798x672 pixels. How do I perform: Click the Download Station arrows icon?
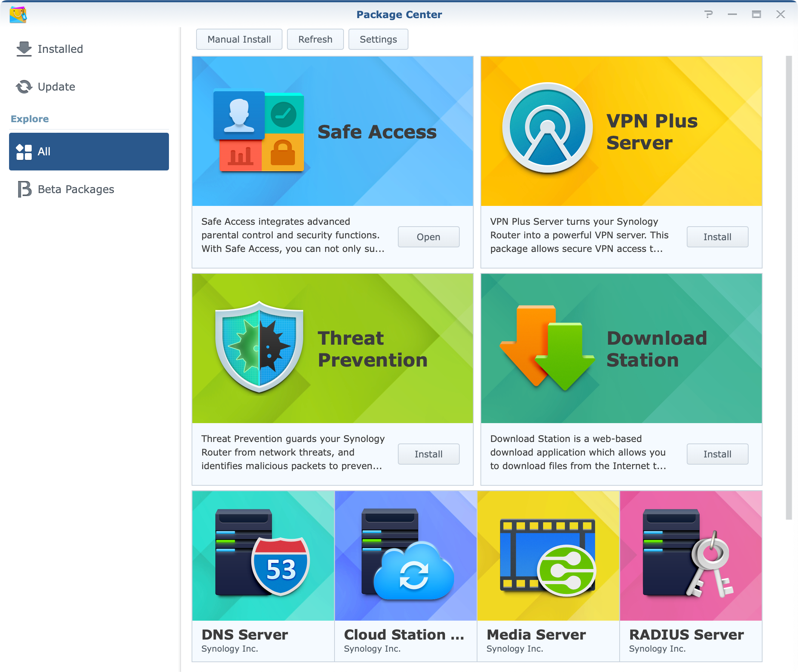pos(547,347)
